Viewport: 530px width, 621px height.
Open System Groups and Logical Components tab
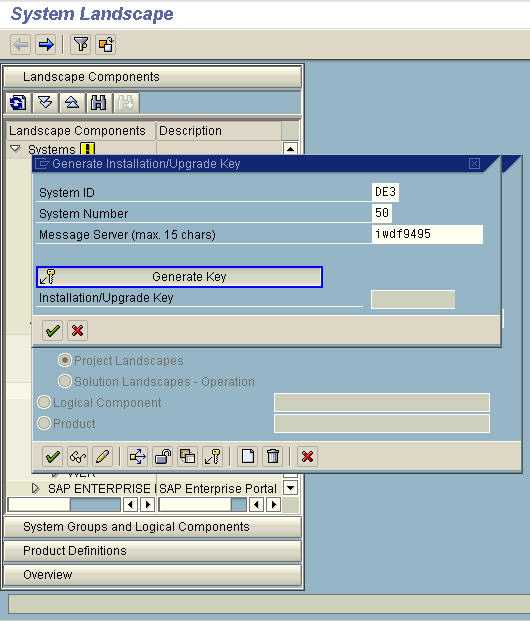click(x=153, y=527)
